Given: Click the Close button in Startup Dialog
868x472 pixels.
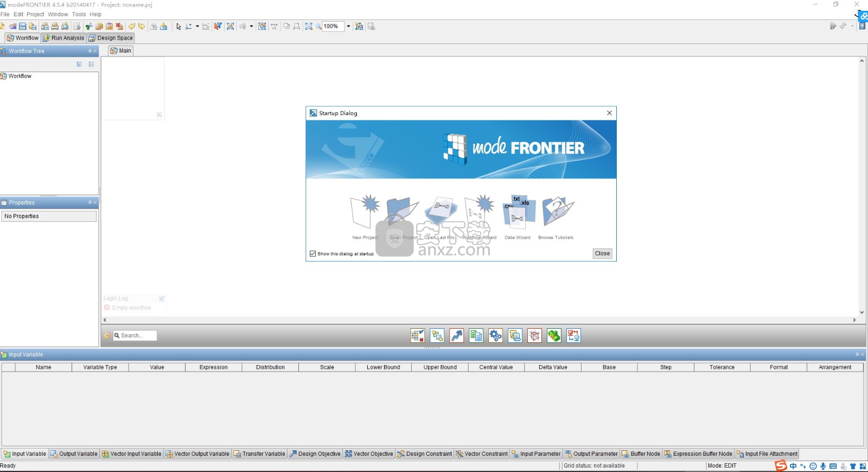Looking at the screenshot, I should (x=602, y=253).
